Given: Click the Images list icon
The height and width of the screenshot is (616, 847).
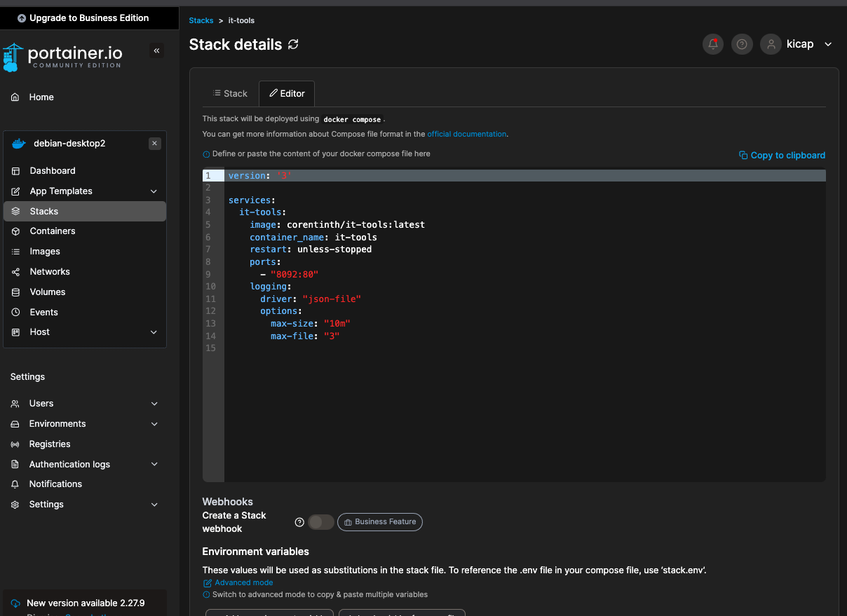Looking at the screenshot, I should 15,252.
